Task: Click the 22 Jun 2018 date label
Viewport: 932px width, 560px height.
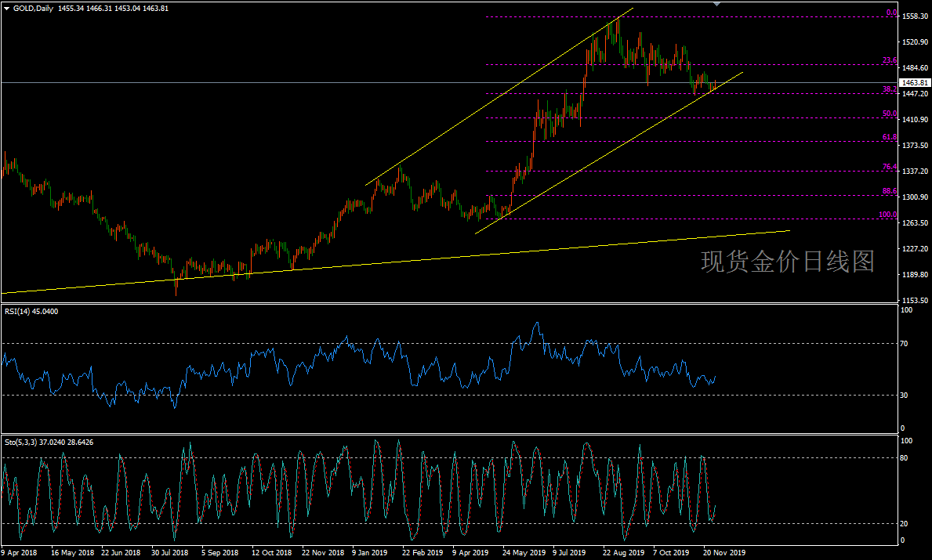Action: point(121,553)
